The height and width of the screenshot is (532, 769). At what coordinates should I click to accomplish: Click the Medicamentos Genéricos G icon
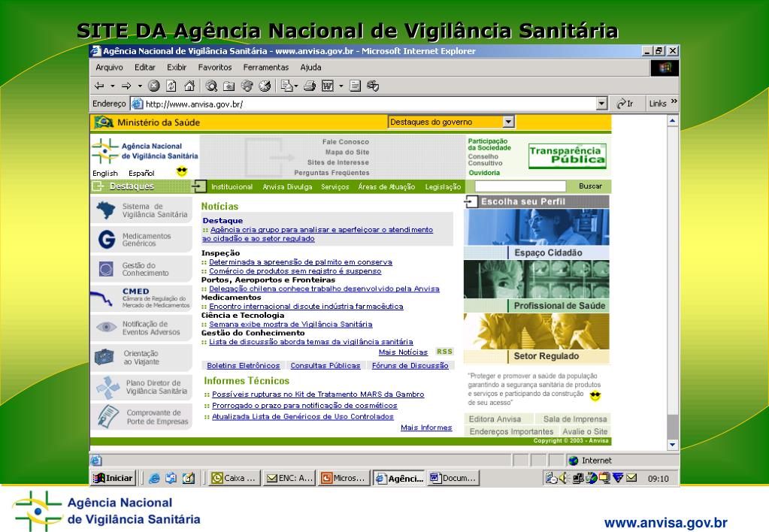click(107, 239)
